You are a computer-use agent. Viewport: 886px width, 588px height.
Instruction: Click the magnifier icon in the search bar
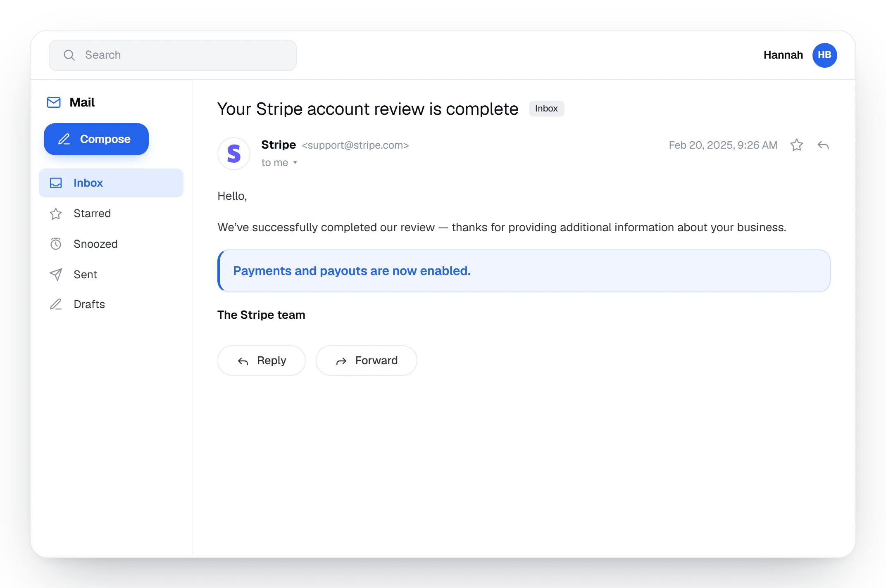(x=69, y=55)
